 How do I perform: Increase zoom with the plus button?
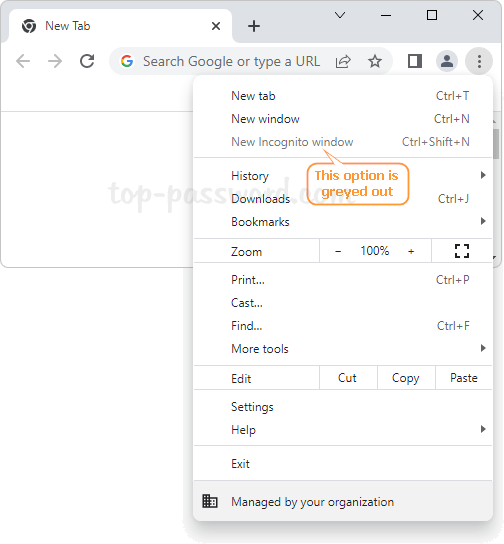coord(411,251)
